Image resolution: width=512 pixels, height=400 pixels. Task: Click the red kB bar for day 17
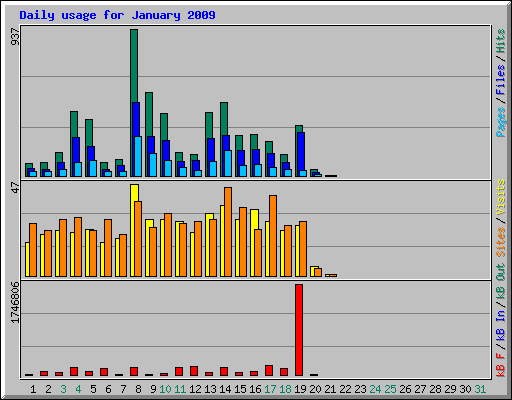click(269, 371)
